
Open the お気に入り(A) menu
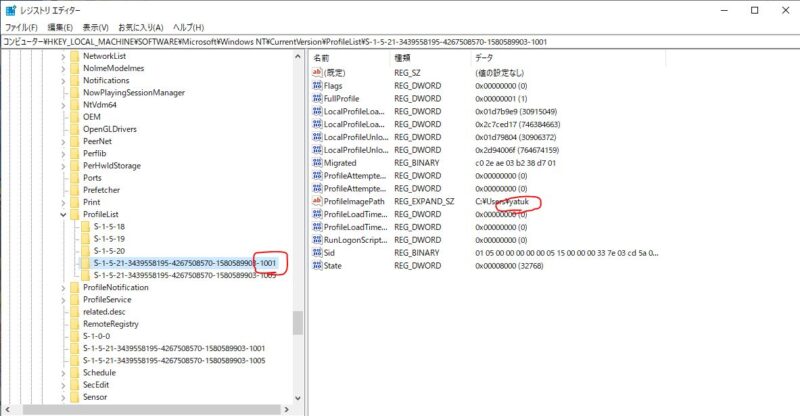point(140,28)
